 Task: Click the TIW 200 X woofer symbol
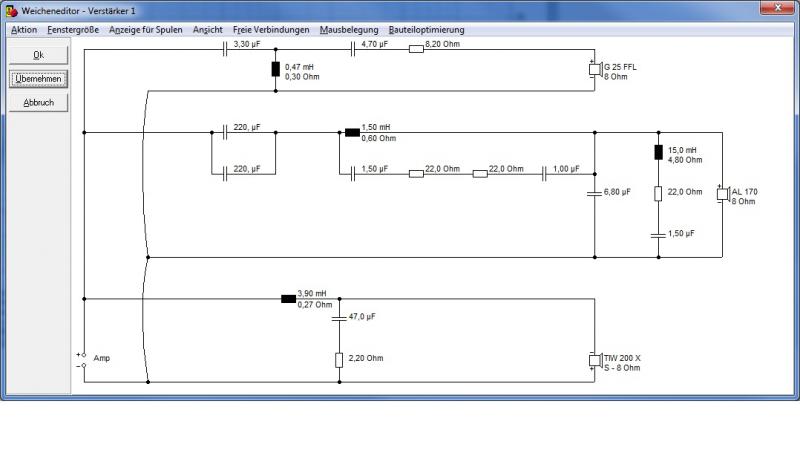pyautogui.click(x=594, y=361)
